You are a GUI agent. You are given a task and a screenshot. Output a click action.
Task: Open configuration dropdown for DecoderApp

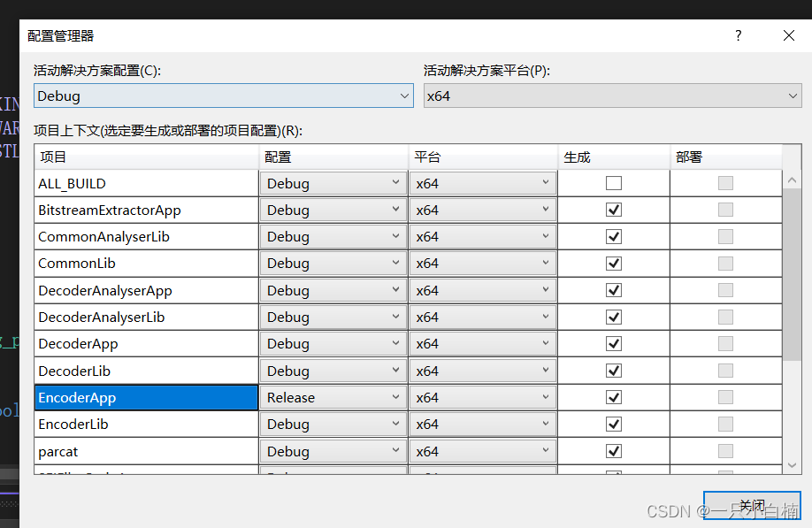pos(333,344)
